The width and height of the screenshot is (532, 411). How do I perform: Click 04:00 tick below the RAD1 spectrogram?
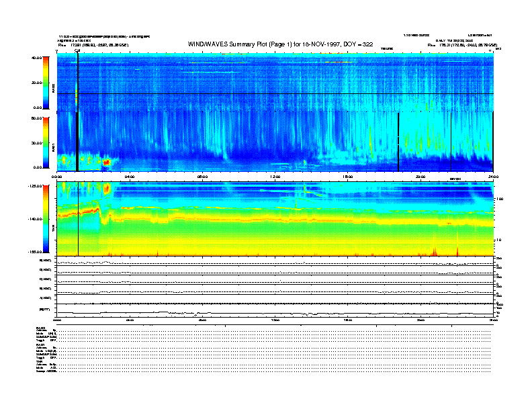click(x=130, y=177)
